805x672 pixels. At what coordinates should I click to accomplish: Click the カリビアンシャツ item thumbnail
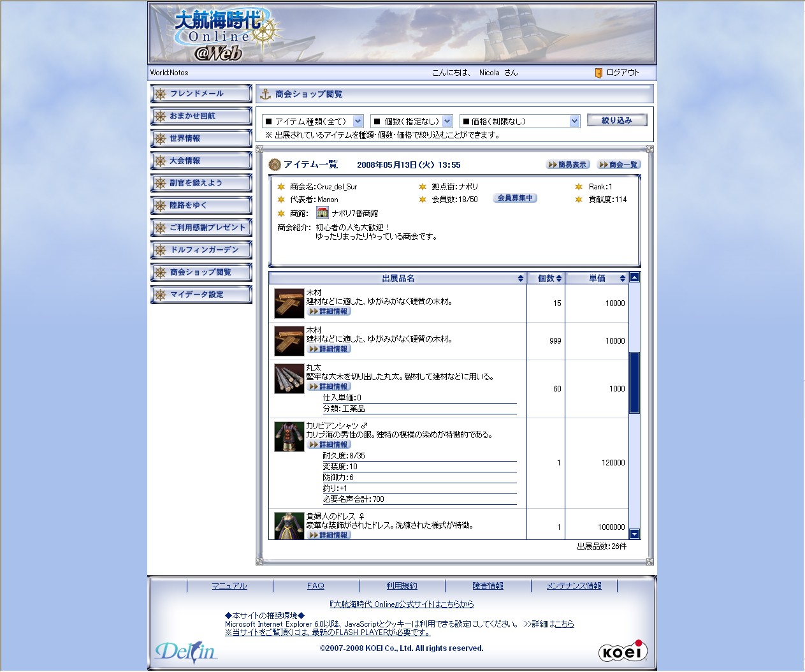click(x=289, y=437)
